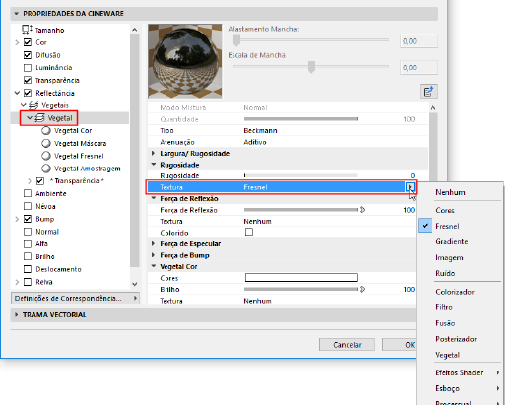
Task: Expand the Trama Vectorial section
Action: [x=16, y=314]
